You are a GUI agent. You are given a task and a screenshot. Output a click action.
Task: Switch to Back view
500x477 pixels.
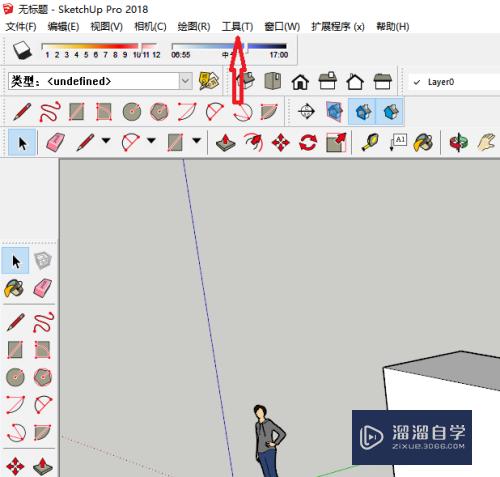tap(355, 82)
